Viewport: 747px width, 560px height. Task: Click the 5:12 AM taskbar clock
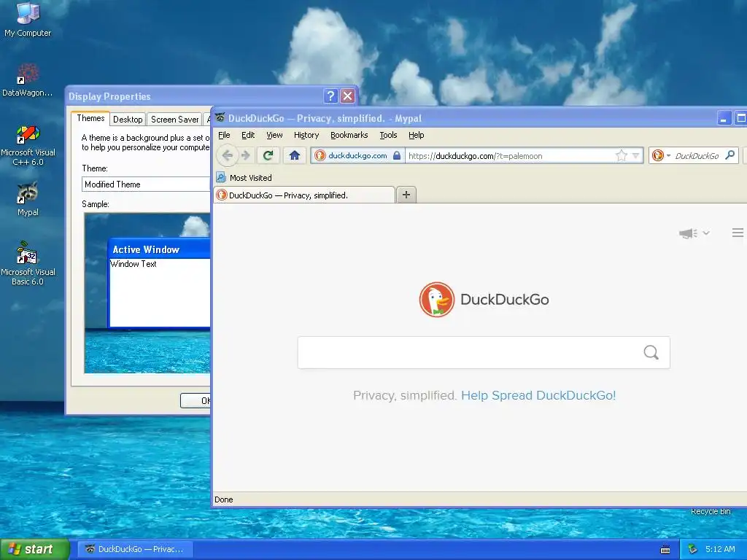click(720, 549)
